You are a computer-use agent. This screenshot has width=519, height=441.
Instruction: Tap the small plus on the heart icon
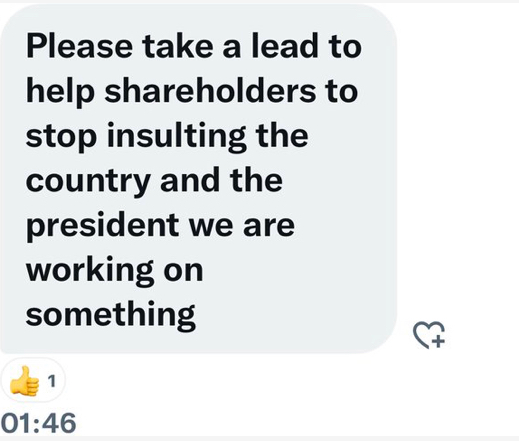point(439,341)
